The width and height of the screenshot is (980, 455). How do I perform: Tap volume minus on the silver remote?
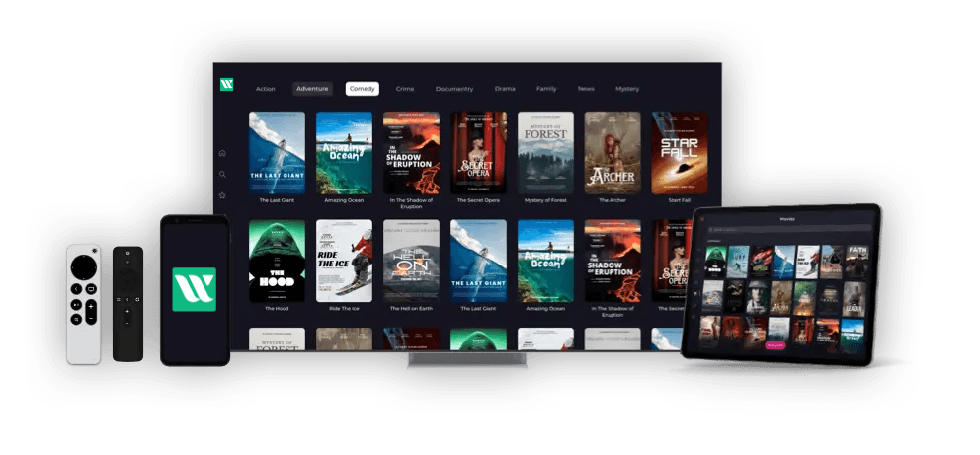point(91,319)
